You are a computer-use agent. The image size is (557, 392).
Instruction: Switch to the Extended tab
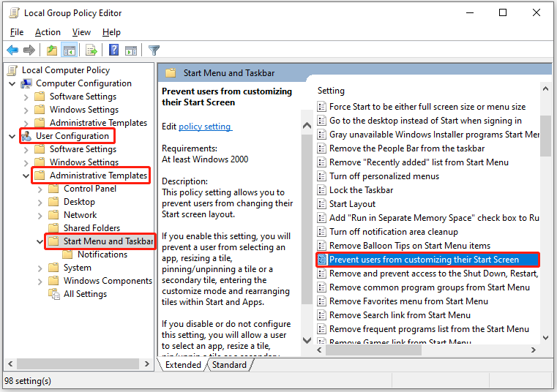[183, 365]
